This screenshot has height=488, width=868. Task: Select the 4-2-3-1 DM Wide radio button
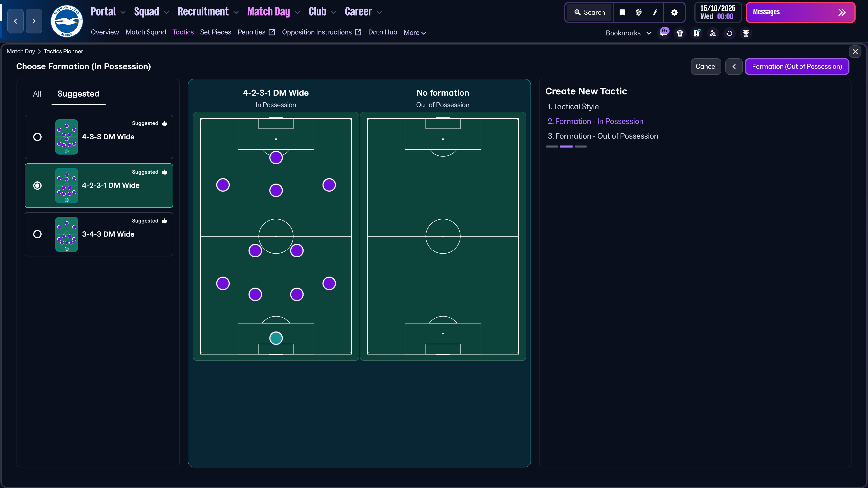point(37,185)
